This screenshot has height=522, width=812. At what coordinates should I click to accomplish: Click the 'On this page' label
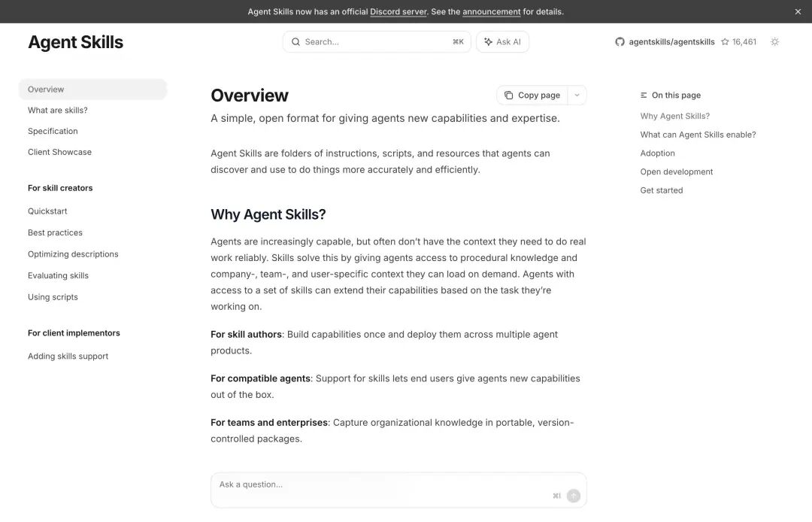(676, 96)
